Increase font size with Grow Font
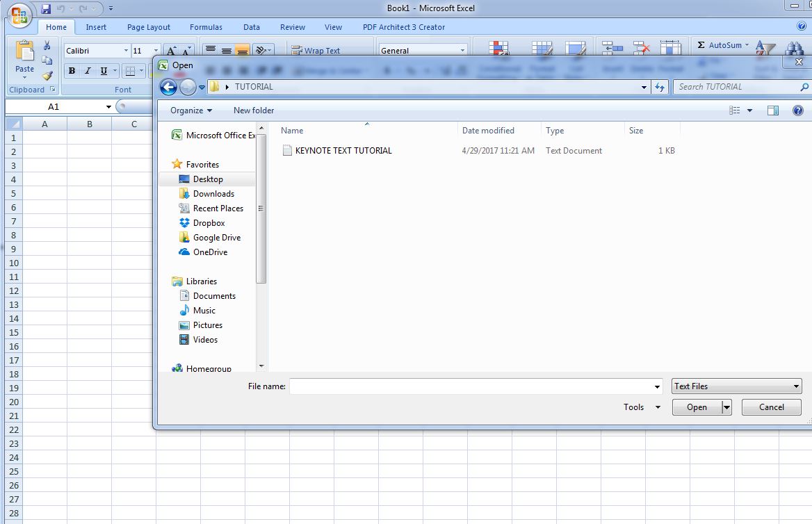Viewport: 812px width, 524px height. [171, 50]
